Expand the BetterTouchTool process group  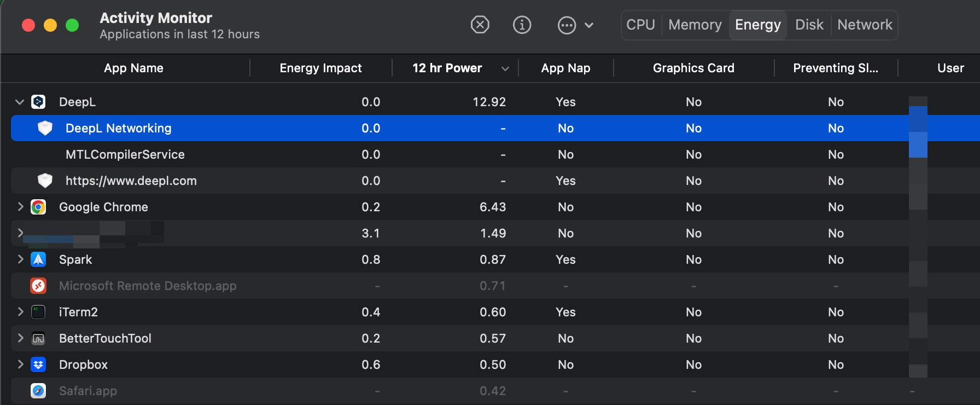coord(20,338)
